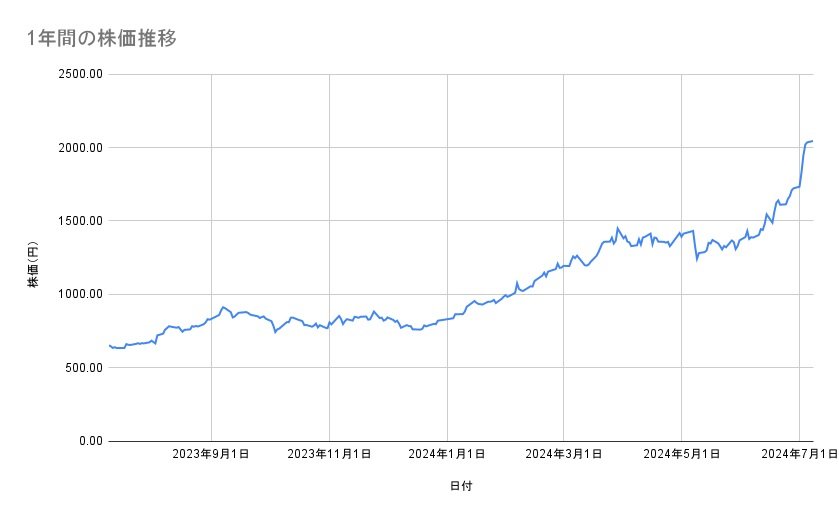Screen dimensions: 839x519
Task: Click the 2024年7月1日 date label
Action: [798, 455]
